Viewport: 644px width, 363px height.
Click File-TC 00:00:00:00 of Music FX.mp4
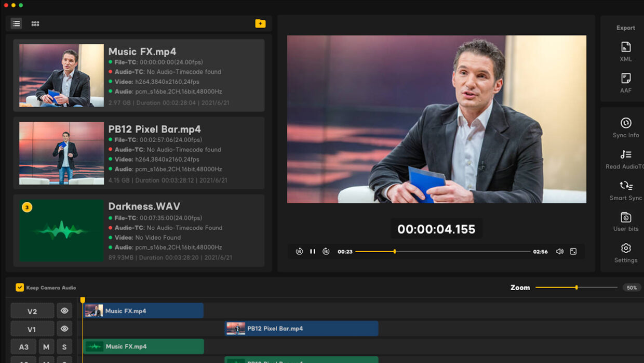[156, 62]
